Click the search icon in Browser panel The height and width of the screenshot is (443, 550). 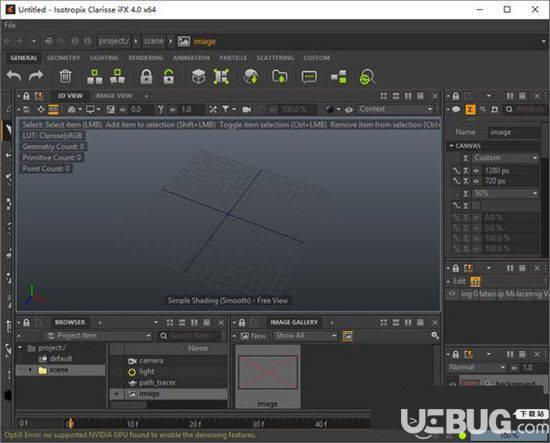click(x=163, y=336)
